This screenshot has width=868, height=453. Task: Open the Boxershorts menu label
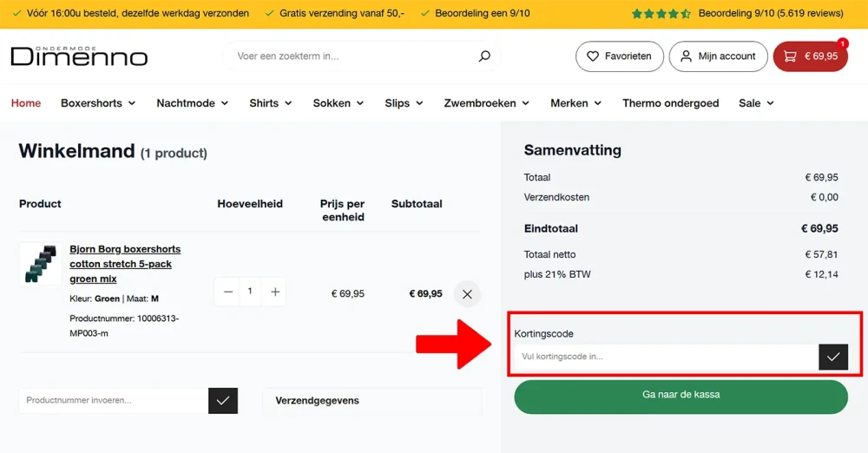(91, 103)
